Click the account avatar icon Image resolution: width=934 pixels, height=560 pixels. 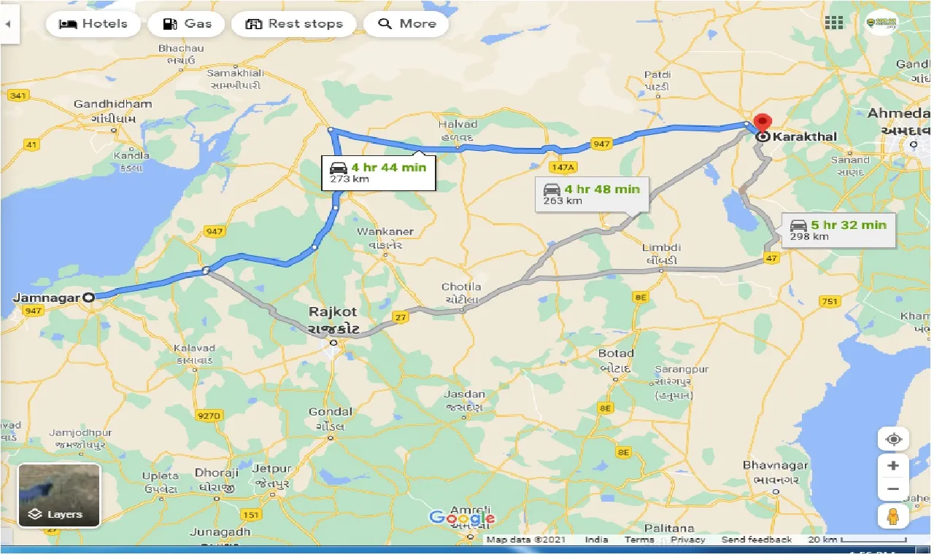click(881, 23)
